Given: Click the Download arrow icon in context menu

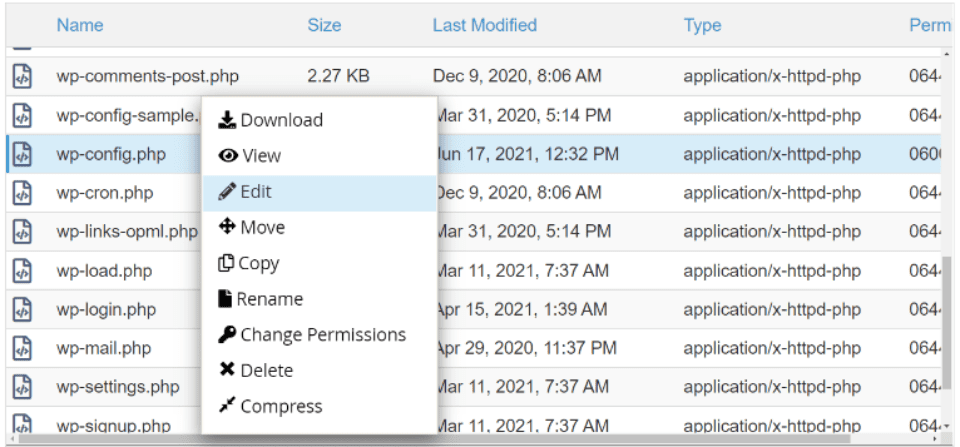Looking at the screenshot, I should [x=227, y=120].
